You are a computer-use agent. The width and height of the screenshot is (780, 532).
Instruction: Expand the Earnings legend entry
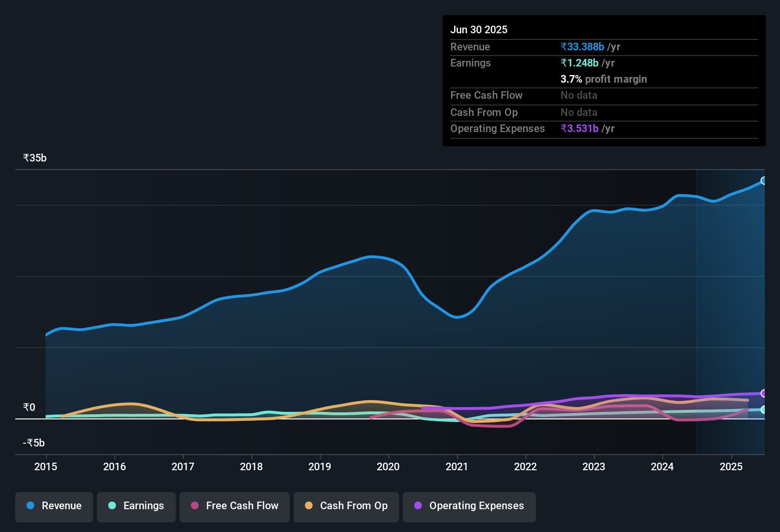click(x=136, y=506)
